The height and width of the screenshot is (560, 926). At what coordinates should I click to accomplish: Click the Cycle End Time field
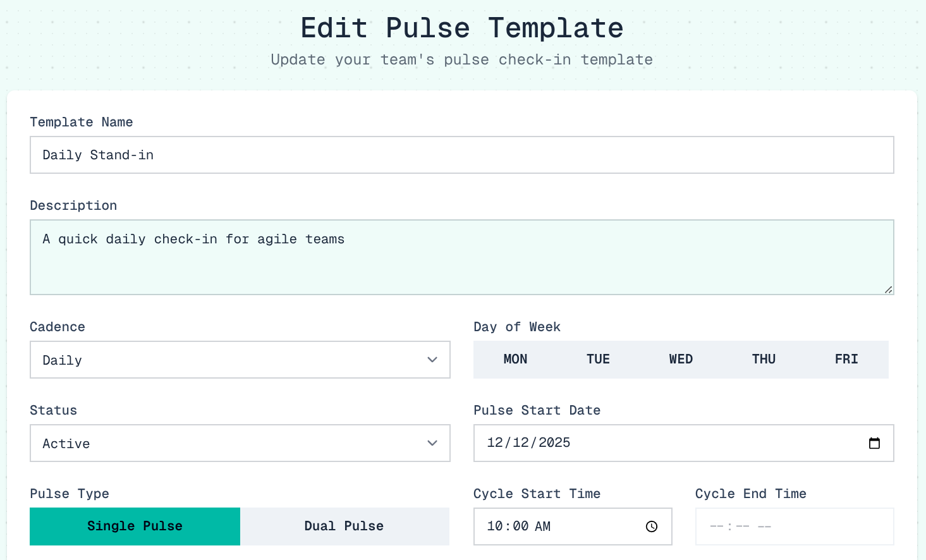point(794,526)
